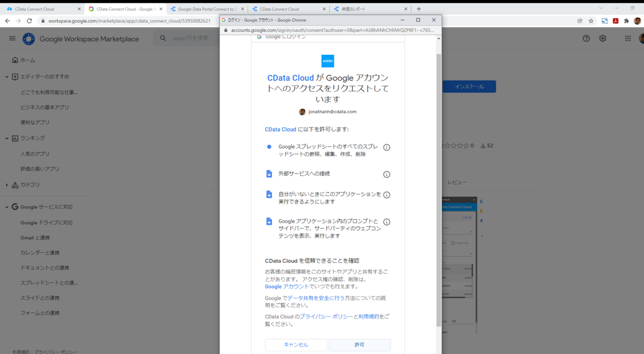
Task: Open the Google アカウント link
Action: pos(287,287)
